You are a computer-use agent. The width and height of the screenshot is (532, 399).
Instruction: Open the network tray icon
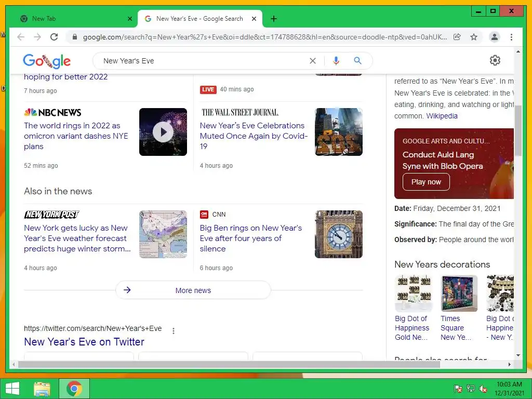[x=471, y=389]
